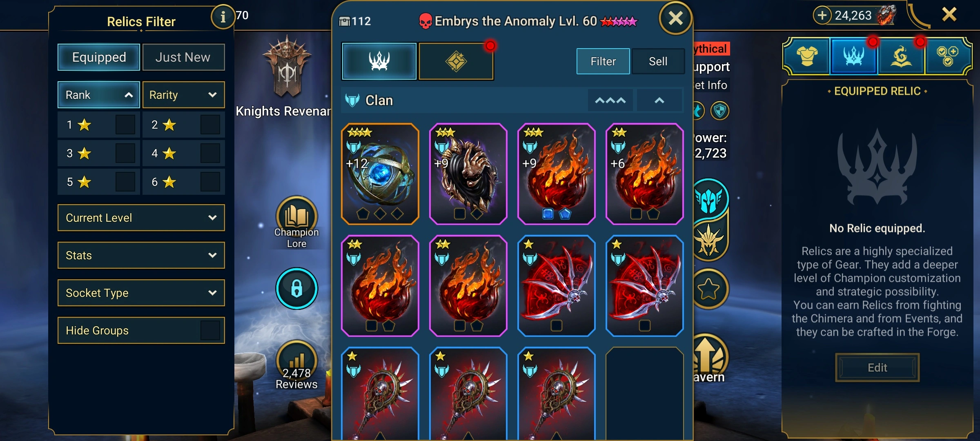Screen dimensions: 980x441
Task: Add gems with the plus icon
Action: [822, 16]
